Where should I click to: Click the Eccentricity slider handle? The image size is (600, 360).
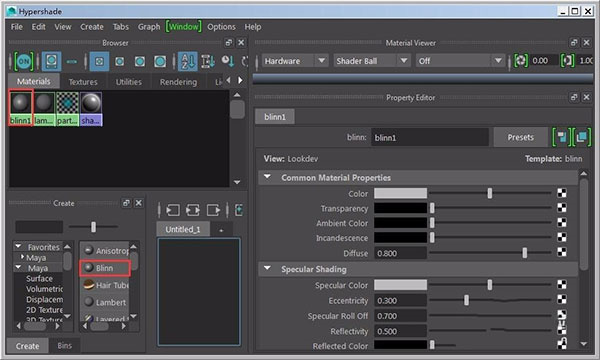(x=466, y=300)
